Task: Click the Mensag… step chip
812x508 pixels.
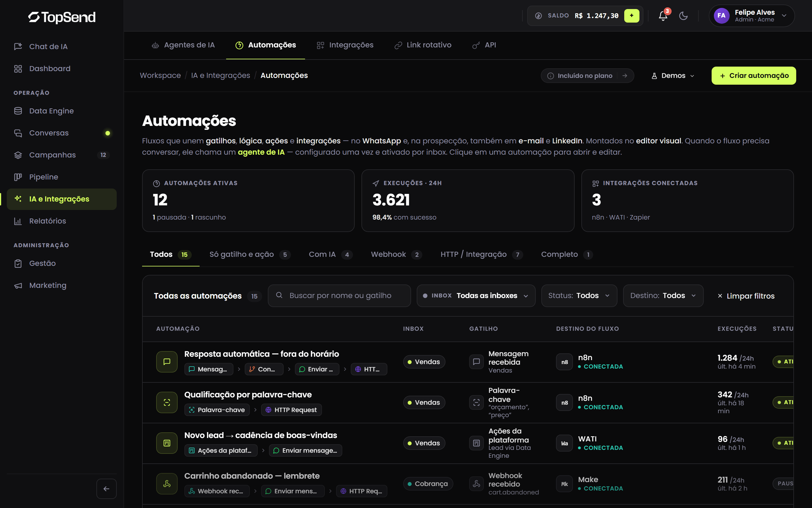Action: click(x=209, y=369)
